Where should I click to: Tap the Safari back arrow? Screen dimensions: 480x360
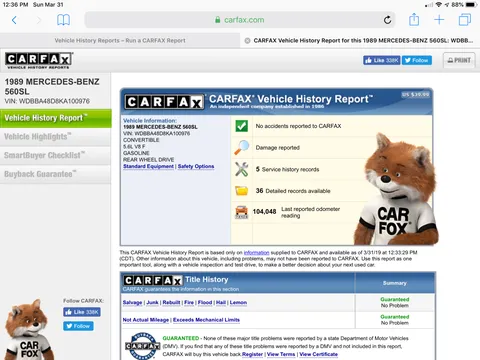(14, 20)
